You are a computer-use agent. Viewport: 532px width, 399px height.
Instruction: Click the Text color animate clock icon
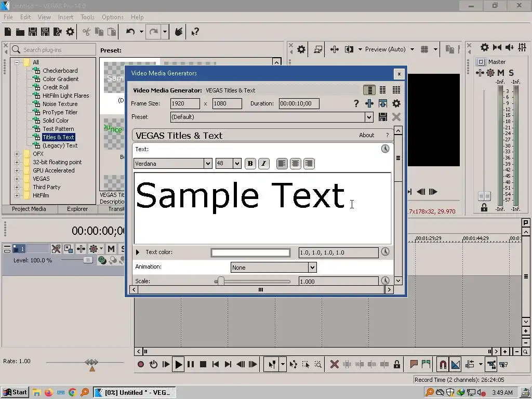pyautogui.click(x=385, y=252)
